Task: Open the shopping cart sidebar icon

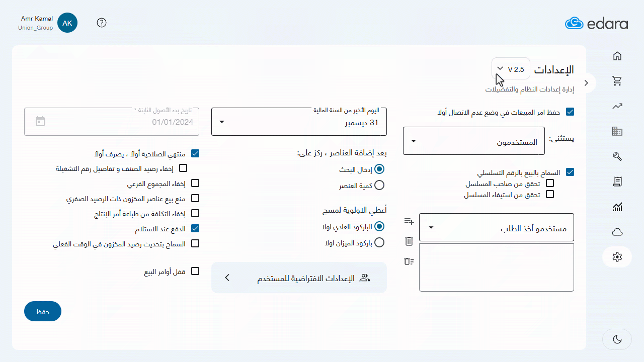Action: click(617, 81)
